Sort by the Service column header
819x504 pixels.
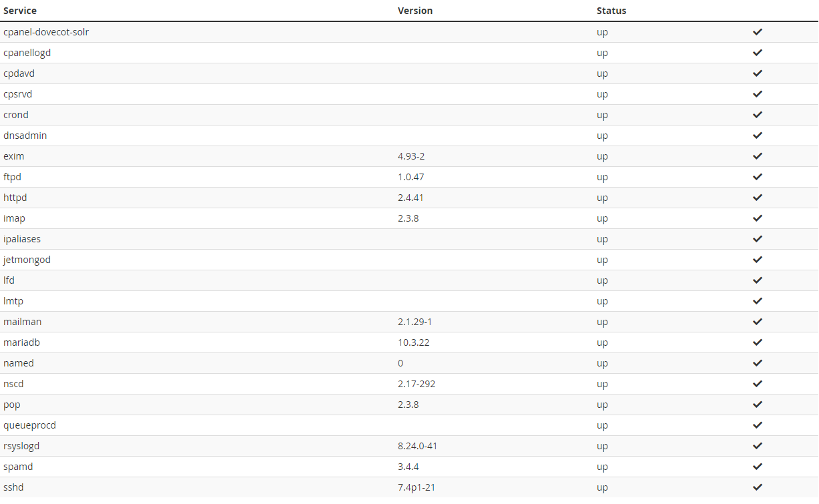point(20,11)
